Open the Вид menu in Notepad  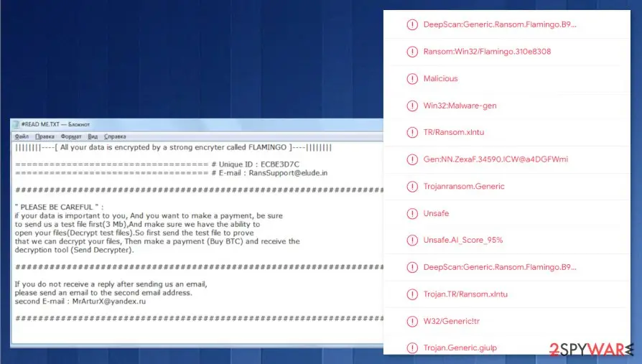93,136
